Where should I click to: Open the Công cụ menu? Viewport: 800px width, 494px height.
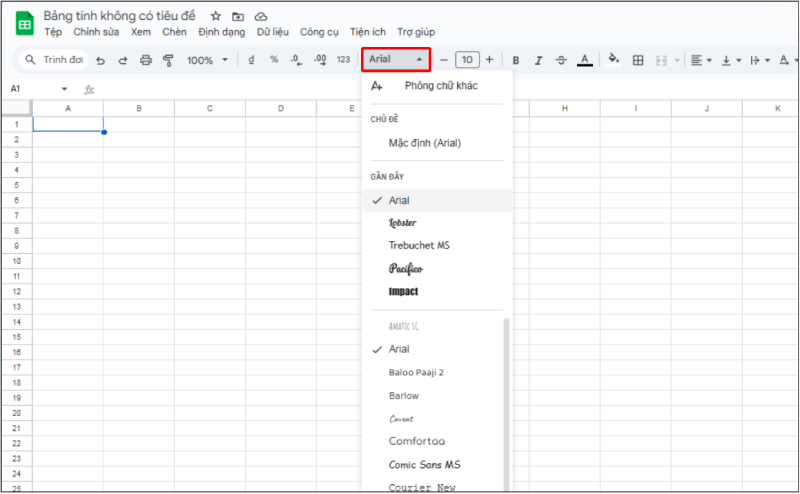click(x=319, y=32)
